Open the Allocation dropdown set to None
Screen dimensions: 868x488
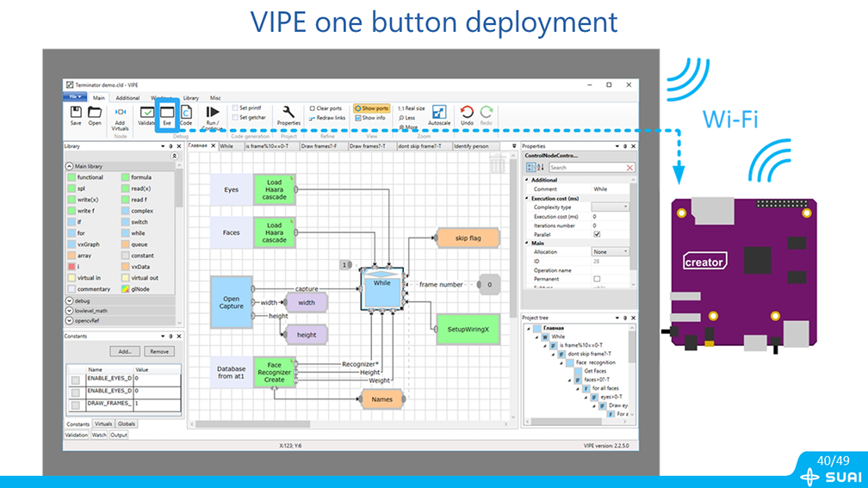pyautogui.click(x=610, y=251)
